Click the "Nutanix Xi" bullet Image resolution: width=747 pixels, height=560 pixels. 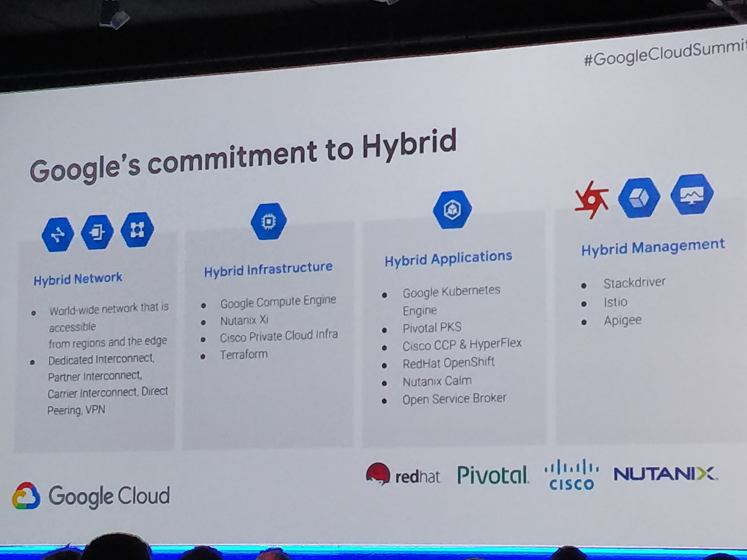[244, 320]
